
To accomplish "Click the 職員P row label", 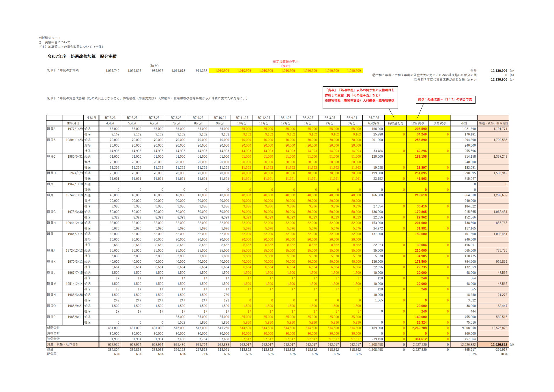I will pyautogui.click(x=51, y=317).
